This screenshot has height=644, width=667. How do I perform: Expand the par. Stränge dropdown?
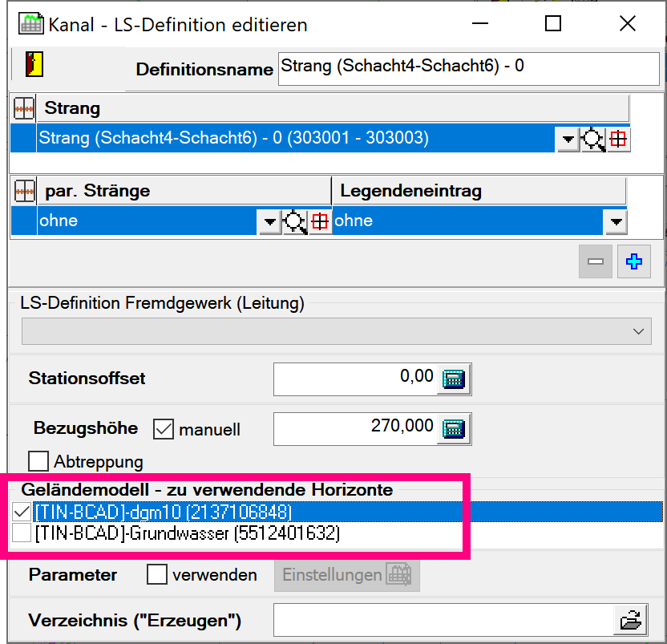pos(269,222)
